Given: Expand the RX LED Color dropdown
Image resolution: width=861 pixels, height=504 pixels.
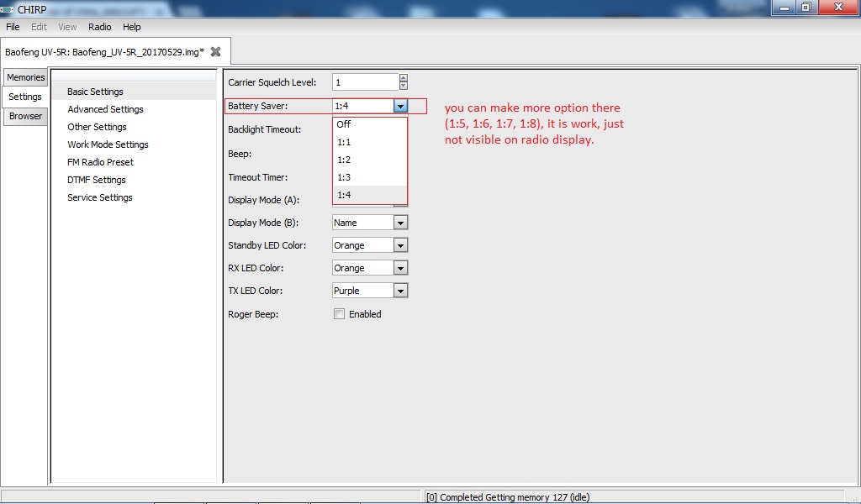Looking at the screenshot, I should [401, 268].
